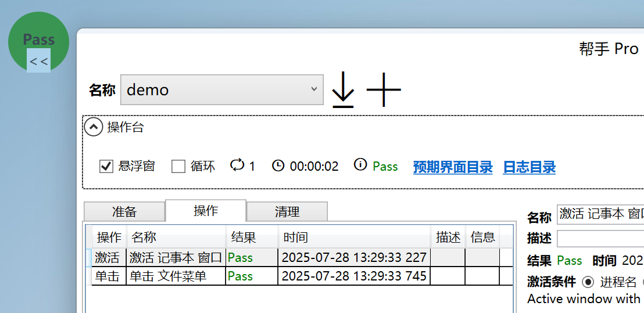Click the Pass value next to 结果 label
The image size is (644, 313).
tap(569, 261)
